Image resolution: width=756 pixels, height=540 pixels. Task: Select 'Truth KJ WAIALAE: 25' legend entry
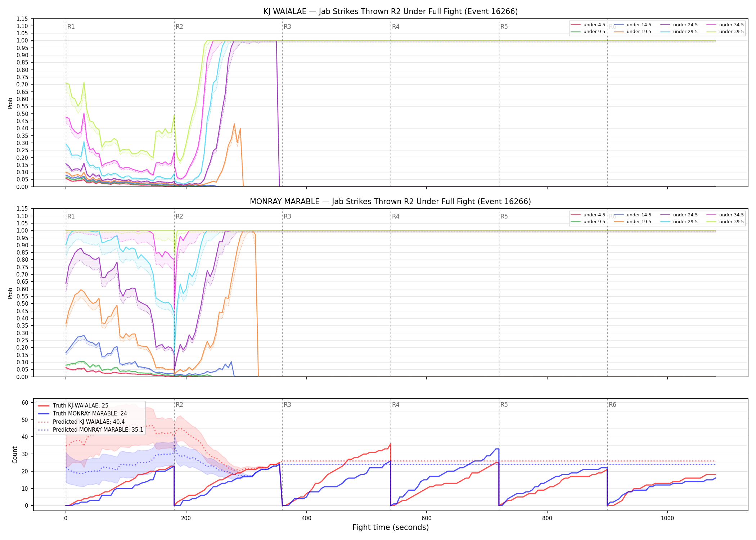(73, 406)
